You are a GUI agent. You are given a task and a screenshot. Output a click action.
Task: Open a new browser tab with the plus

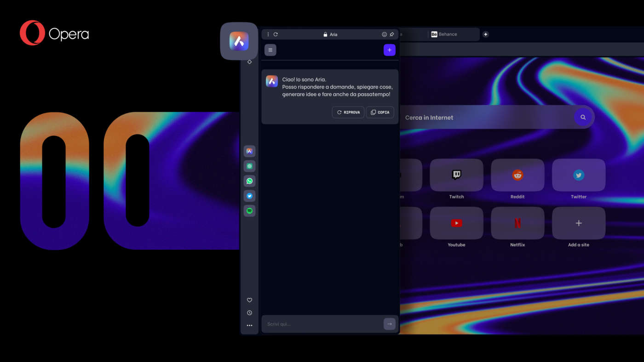(x=485, y=34)
